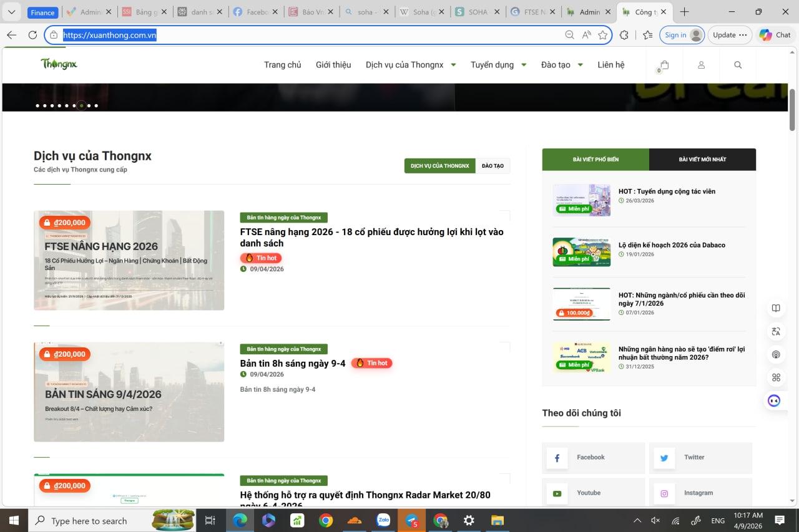799x532 pixels.
Task: Refresh the page
Action: pos(32,35)
